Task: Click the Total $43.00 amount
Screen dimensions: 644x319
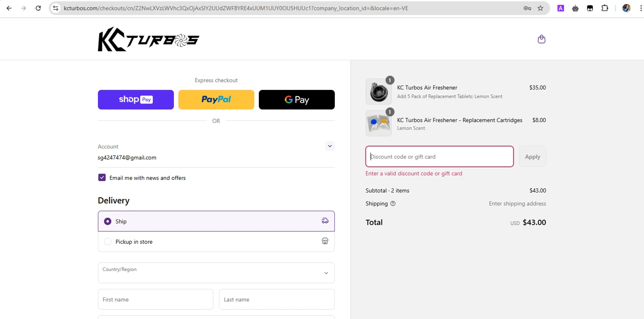Action: [534, 222]
